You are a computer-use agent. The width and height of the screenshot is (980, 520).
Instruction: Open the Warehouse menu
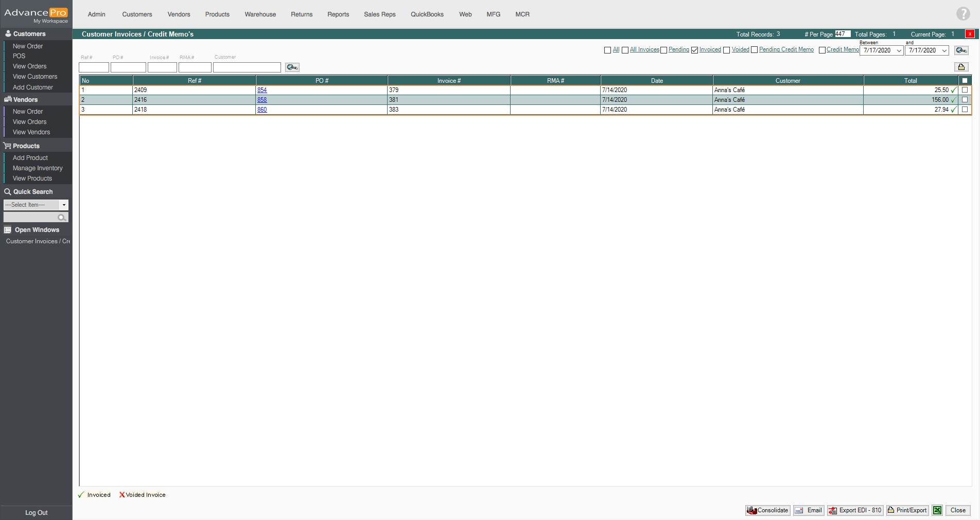(x=260, y=14)
